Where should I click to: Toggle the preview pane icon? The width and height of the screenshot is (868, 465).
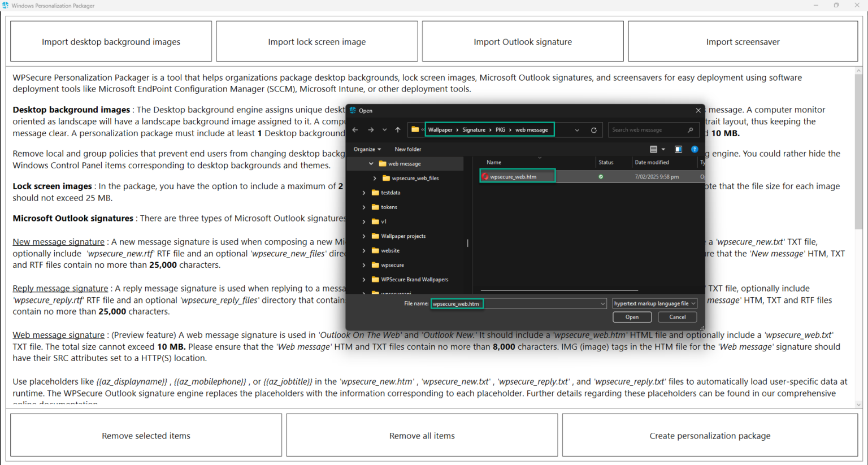678,149
